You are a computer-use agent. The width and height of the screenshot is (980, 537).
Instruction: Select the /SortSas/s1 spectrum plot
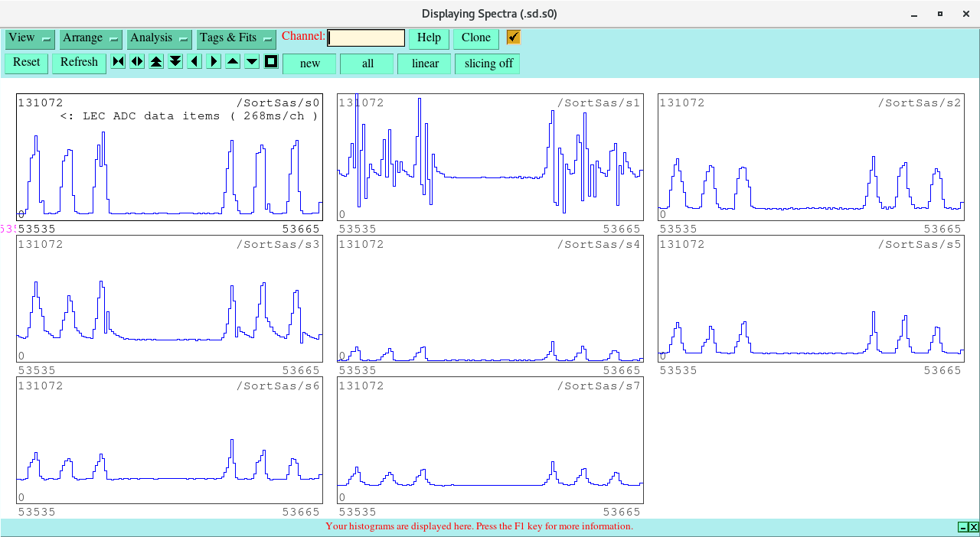[490, 158]
